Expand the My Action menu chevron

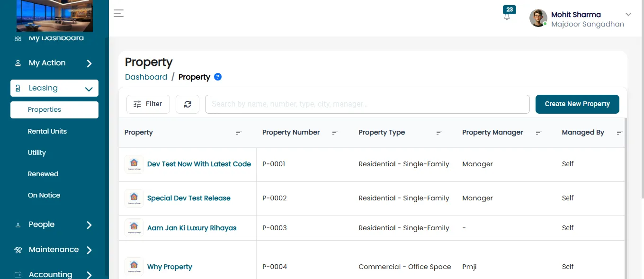coord(89,63)
